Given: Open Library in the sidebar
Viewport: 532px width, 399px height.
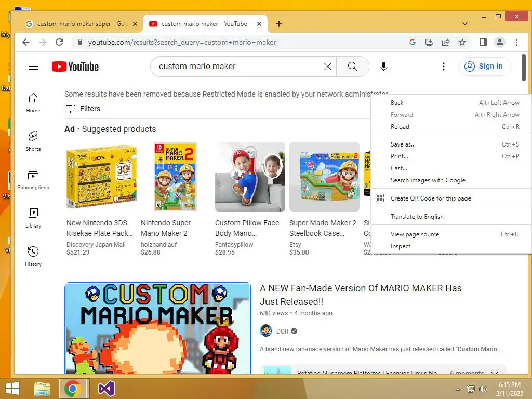Looking at the screenshot, I should click(33, 218).
